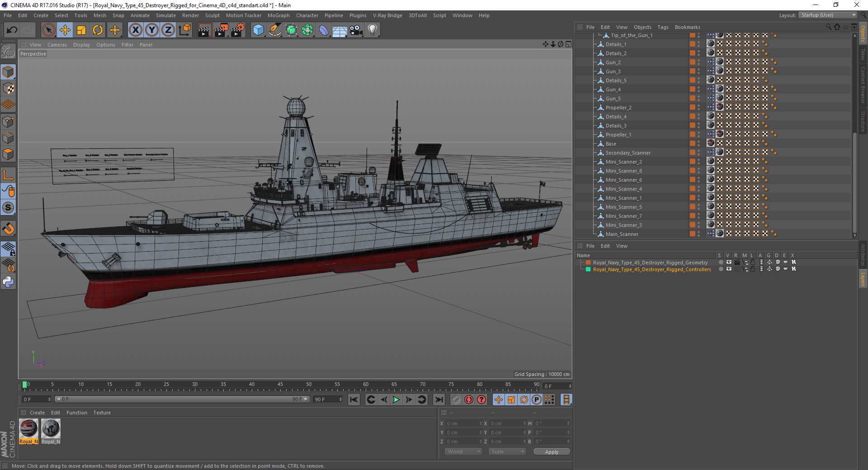
Task: Toggle Geometry layer lock icon
Action: (753, 262)
